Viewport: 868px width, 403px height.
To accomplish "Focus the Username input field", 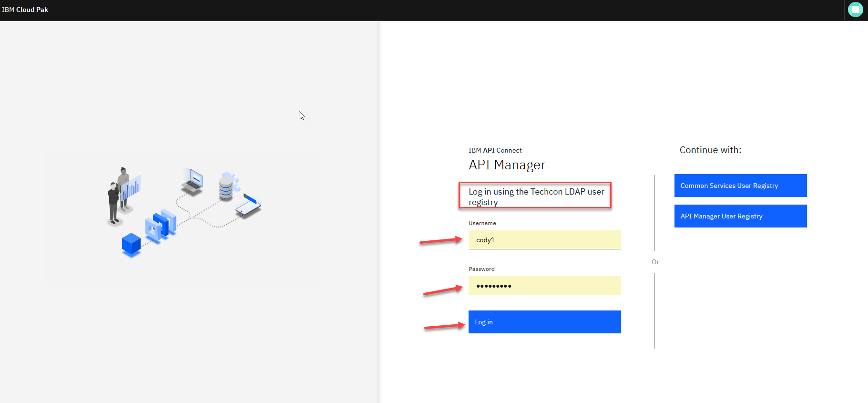I will [x=544, y=240].
